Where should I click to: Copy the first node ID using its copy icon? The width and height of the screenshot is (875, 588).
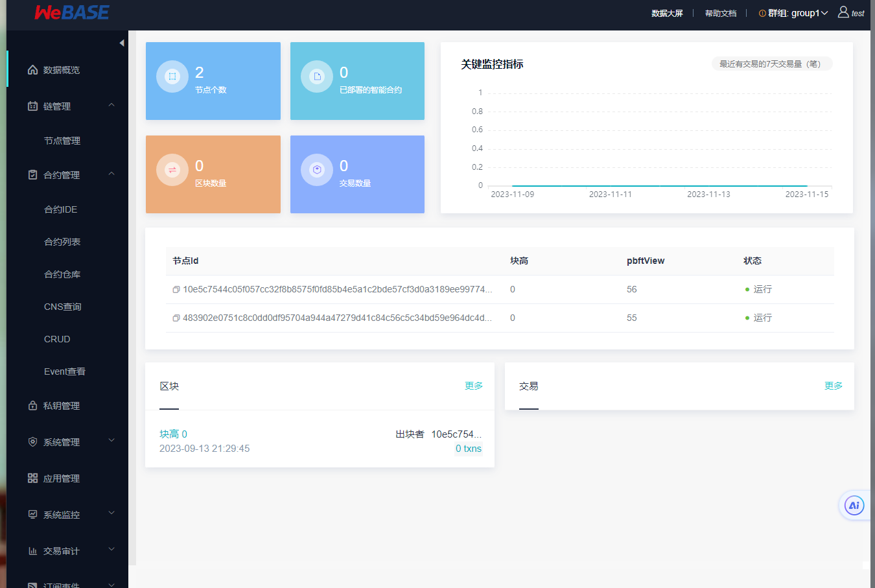(176, 289)
